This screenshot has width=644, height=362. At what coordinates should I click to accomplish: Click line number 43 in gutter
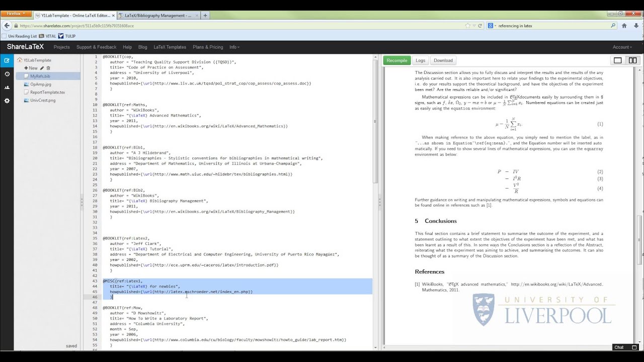[95, 281]
